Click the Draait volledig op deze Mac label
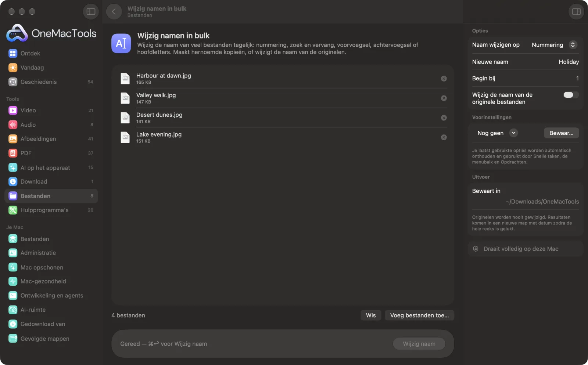 [521, 249]
